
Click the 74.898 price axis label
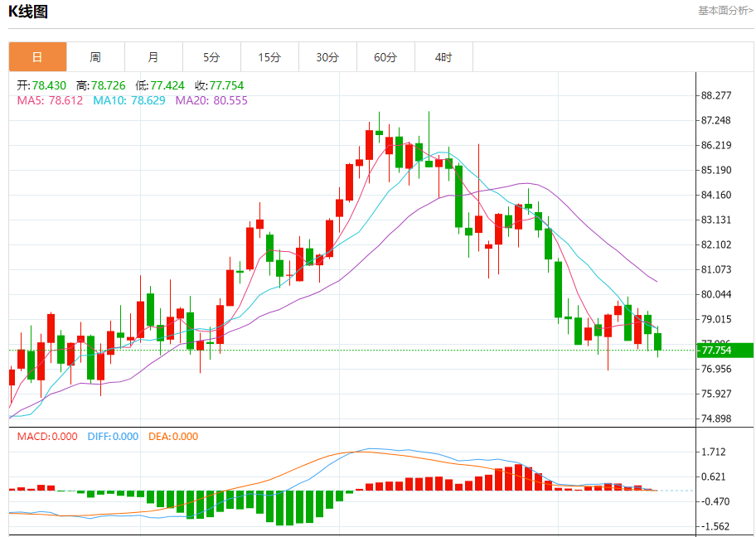(716, 418)
